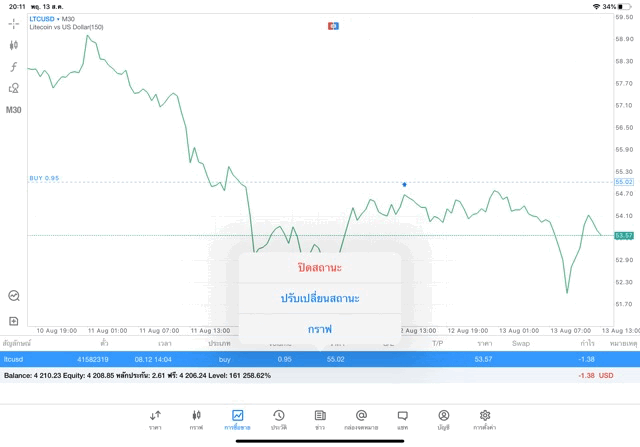Tap the new order plus icon
The width and height of the screenshot is (640, 447).
(14, 321)
